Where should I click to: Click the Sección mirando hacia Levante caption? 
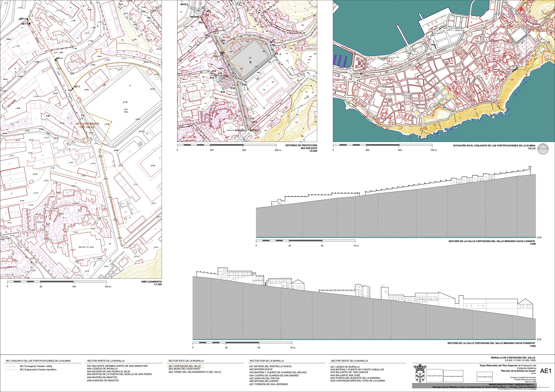(492, 241)
